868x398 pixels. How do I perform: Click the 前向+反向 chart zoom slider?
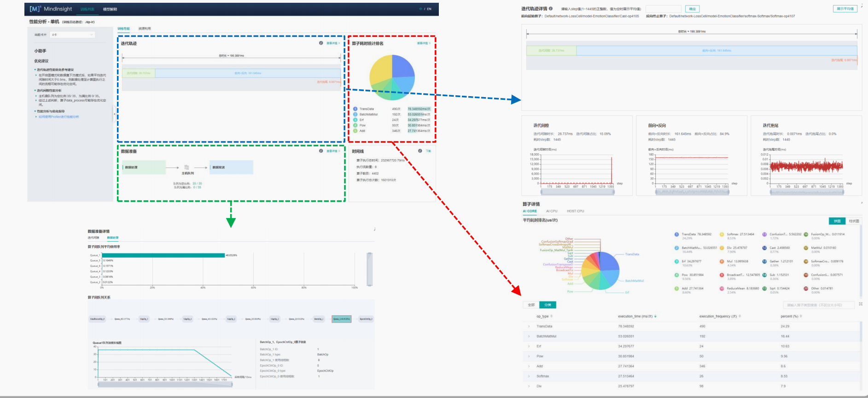pos(692,192)
